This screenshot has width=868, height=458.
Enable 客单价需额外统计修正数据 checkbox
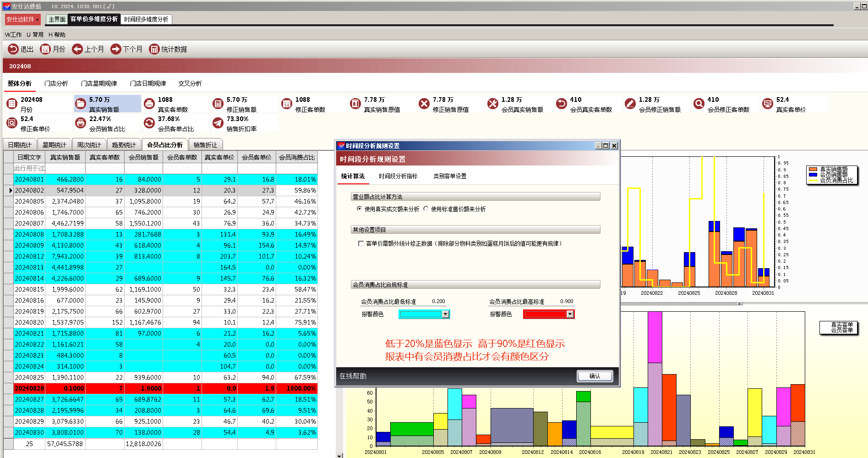pos(361,243)
